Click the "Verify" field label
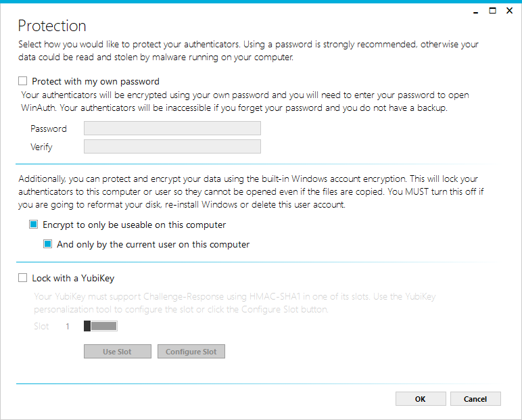 [x=41, y=147]
